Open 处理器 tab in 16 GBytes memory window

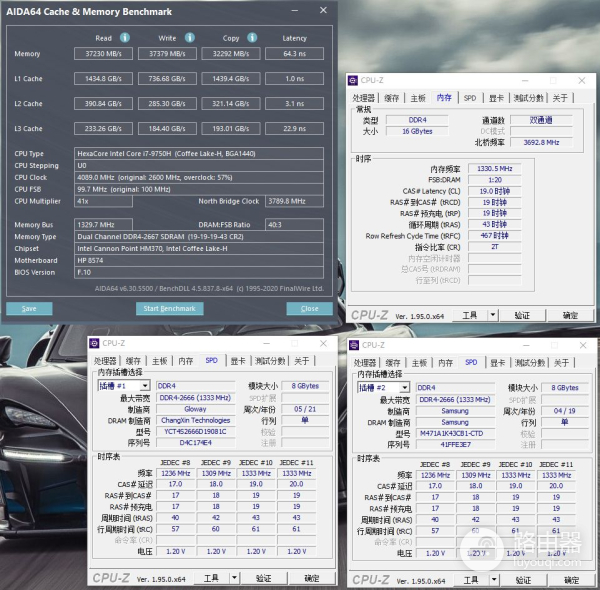click(364, 98)
